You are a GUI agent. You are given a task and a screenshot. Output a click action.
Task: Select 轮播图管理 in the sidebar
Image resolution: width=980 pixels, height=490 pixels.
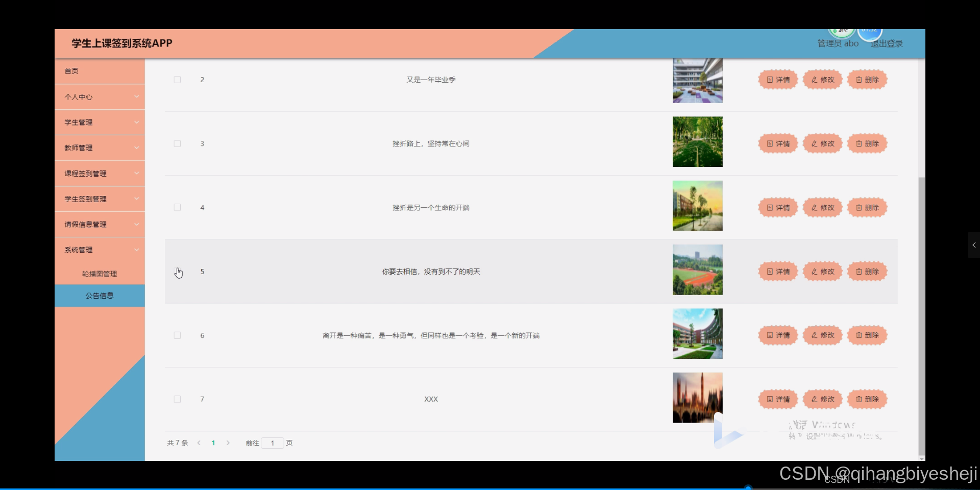pos(100,274)
